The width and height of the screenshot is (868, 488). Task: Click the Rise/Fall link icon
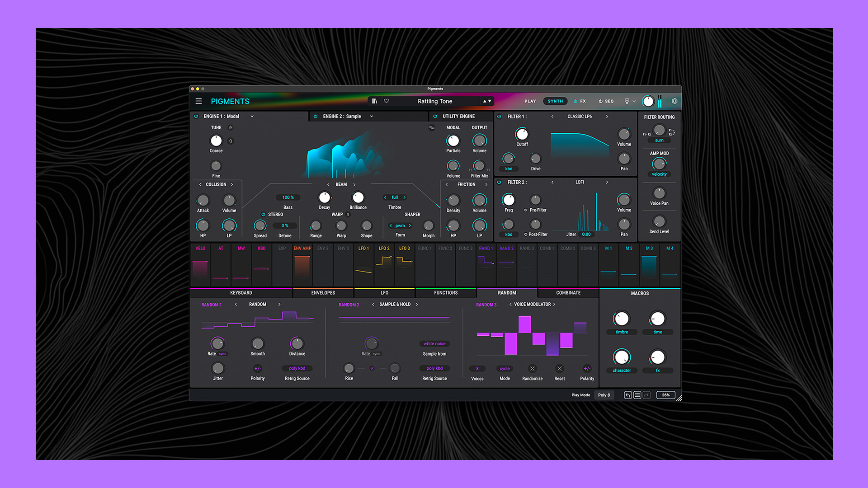[372, 368]
